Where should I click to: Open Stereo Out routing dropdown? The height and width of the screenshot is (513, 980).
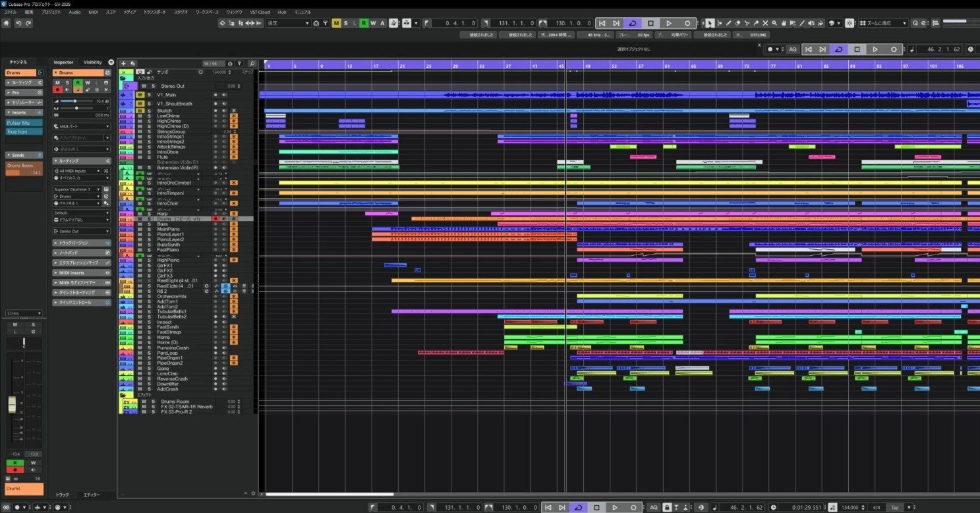[81, 231]
